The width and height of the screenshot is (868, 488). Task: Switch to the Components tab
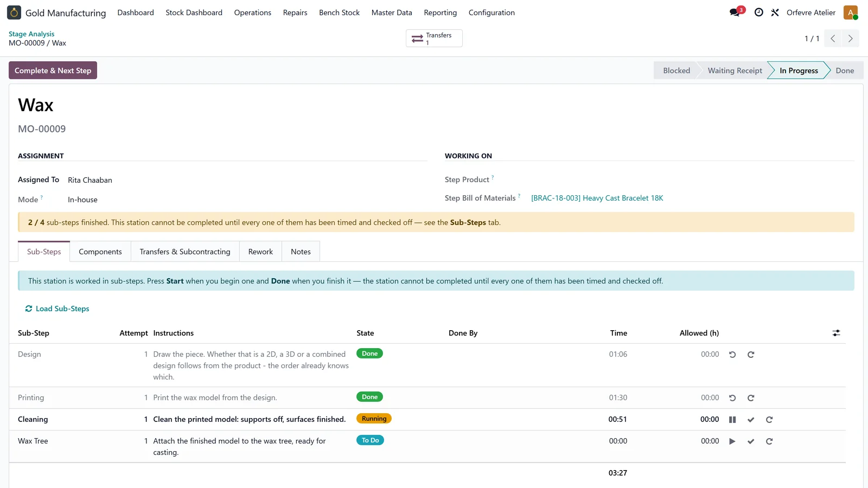[x=100, y=252]
